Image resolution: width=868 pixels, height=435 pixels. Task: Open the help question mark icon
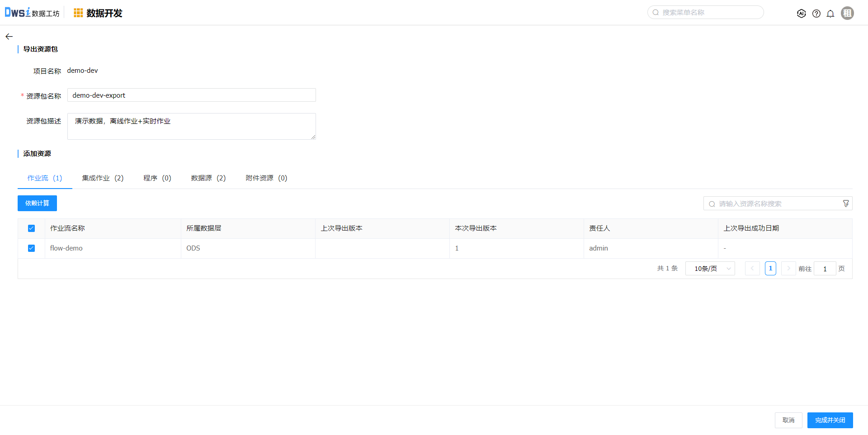point(816,14)
